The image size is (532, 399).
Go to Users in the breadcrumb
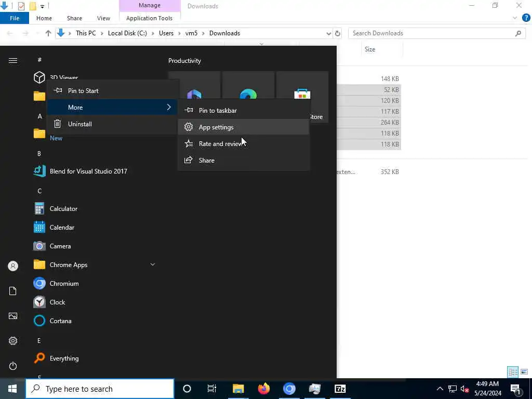pyautogui.click(x=166, y=33)
